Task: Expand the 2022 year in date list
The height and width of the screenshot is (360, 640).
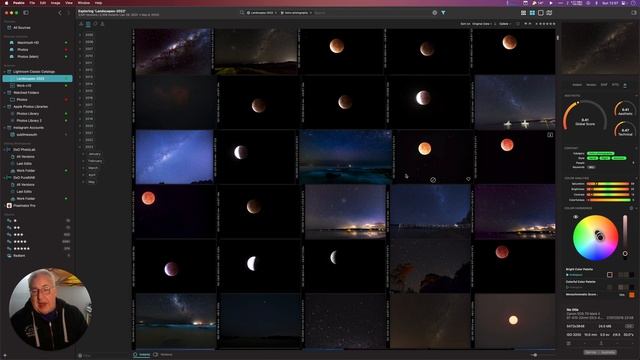Action: [80, 140]
